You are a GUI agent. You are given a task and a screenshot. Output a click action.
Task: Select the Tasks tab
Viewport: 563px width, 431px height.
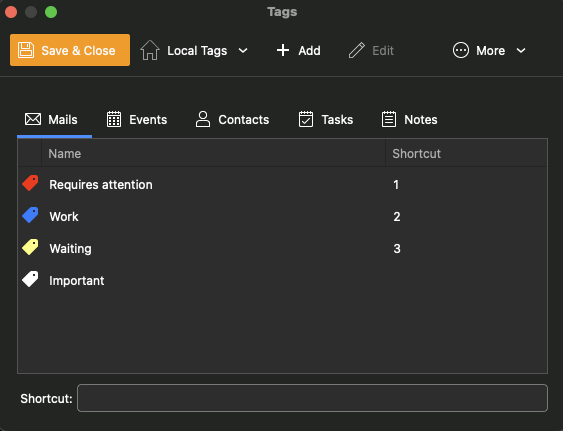click(326, 120)
